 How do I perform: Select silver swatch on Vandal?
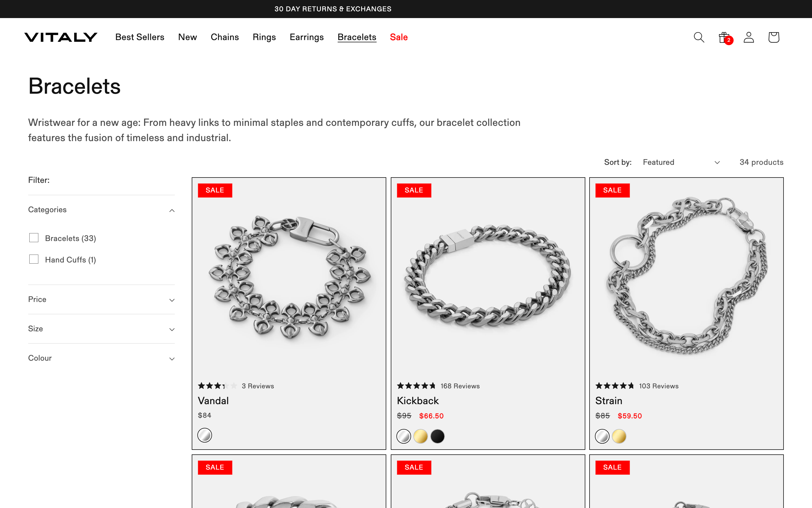coord(205,435)
